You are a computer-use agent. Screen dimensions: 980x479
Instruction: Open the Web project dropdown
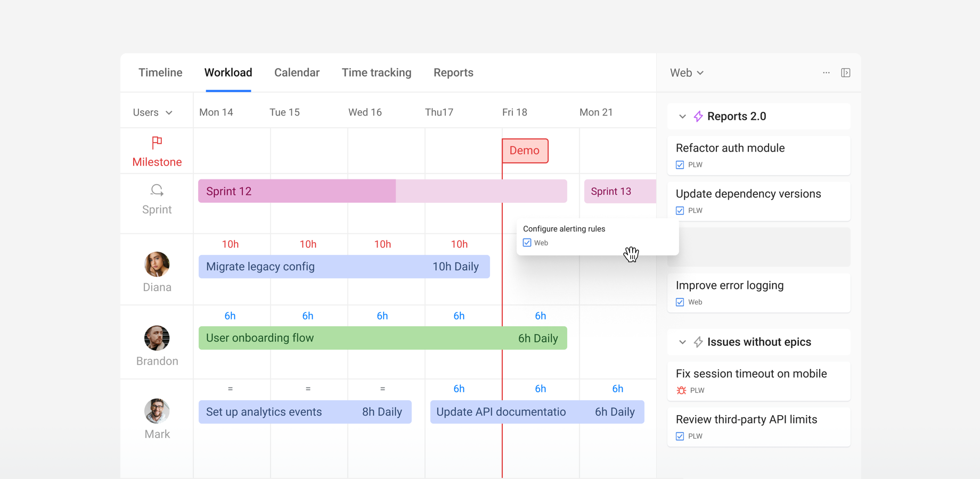(687, 72)
